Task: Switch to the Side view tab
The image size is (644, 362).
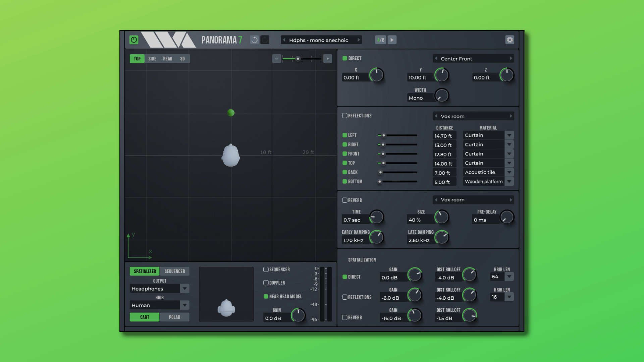Action: click(x=152, y=59)
